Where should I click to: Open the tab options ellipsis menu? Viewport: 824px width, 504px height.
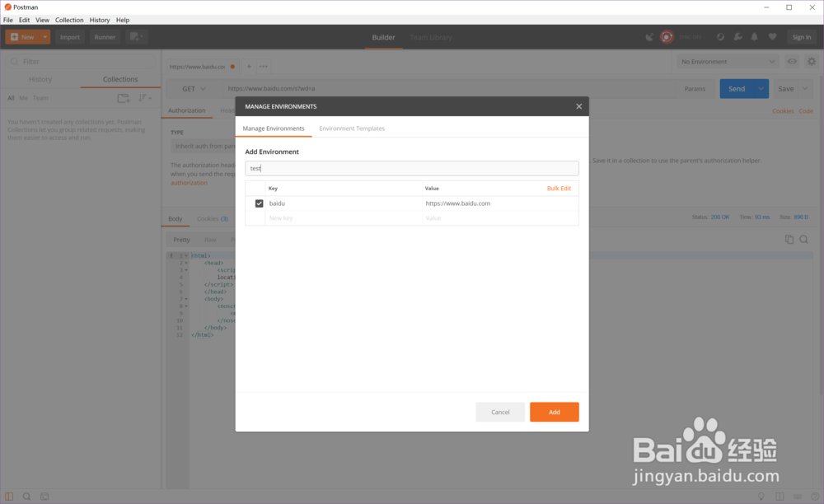[264, 67]
